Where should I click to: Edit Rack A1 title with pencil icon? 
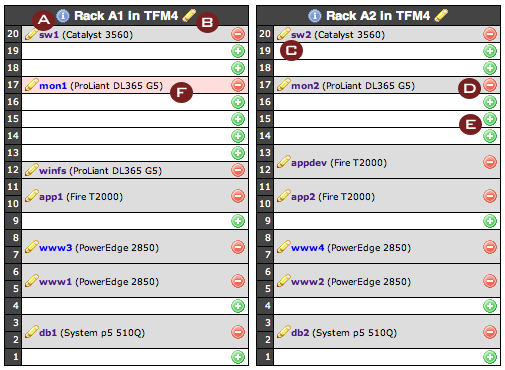pos(189,15)
